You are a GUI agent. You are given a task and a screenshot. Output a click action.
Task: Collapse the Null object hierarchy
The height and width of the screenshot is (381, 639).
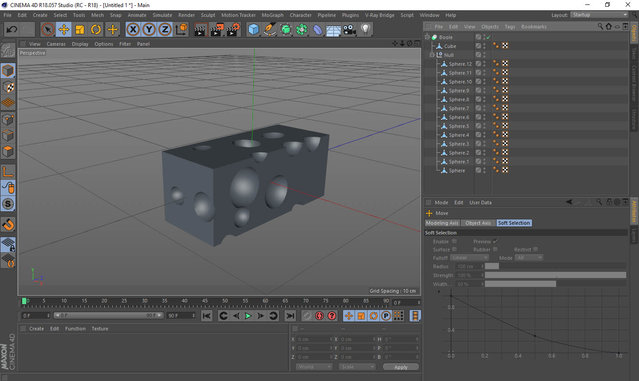point(432,55)
